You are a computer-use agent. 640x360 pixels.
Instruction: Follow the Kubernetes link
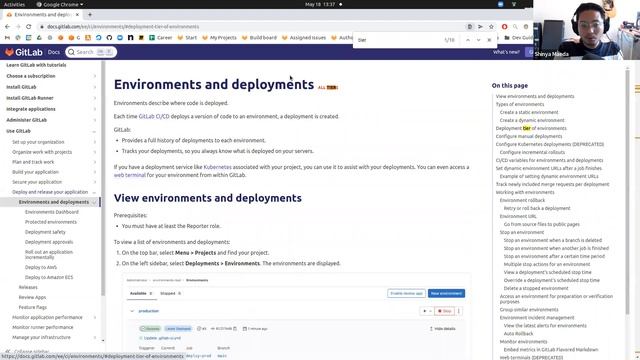point(217,167)
